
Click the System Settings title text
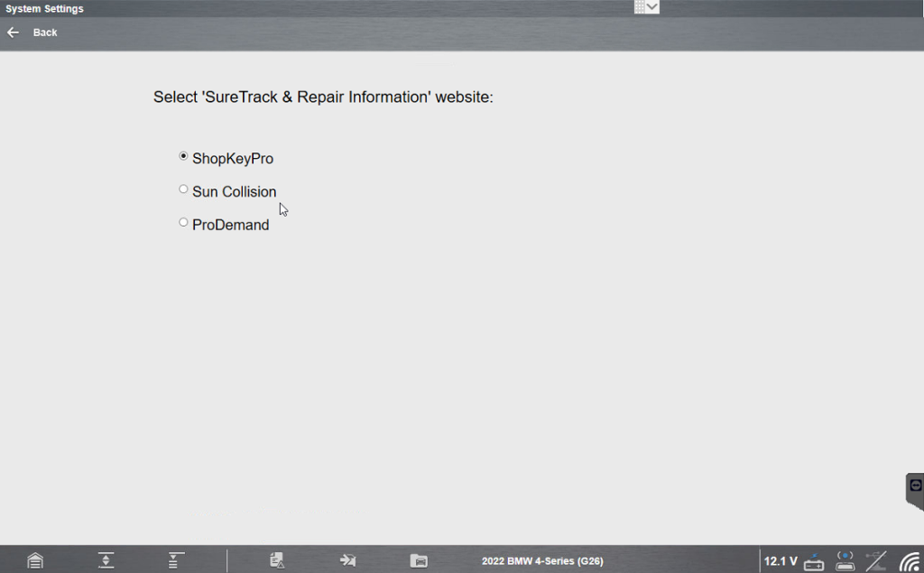pyautogui.click(x=44, y=9)
